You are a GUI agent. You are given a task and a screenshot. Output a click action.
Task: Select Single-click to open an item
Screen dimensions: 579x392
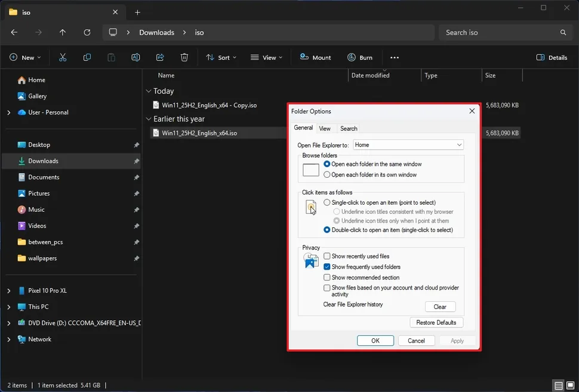click(x=327, y=202)
